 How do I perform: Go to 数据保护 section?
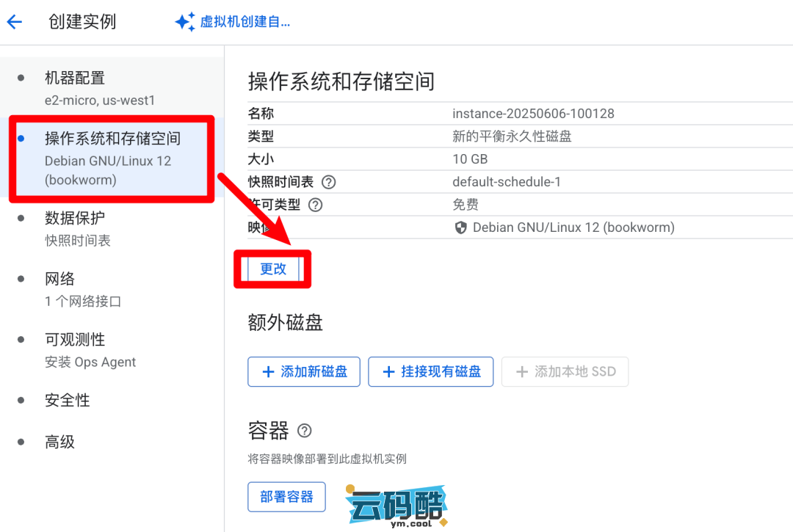coord(75,218)
